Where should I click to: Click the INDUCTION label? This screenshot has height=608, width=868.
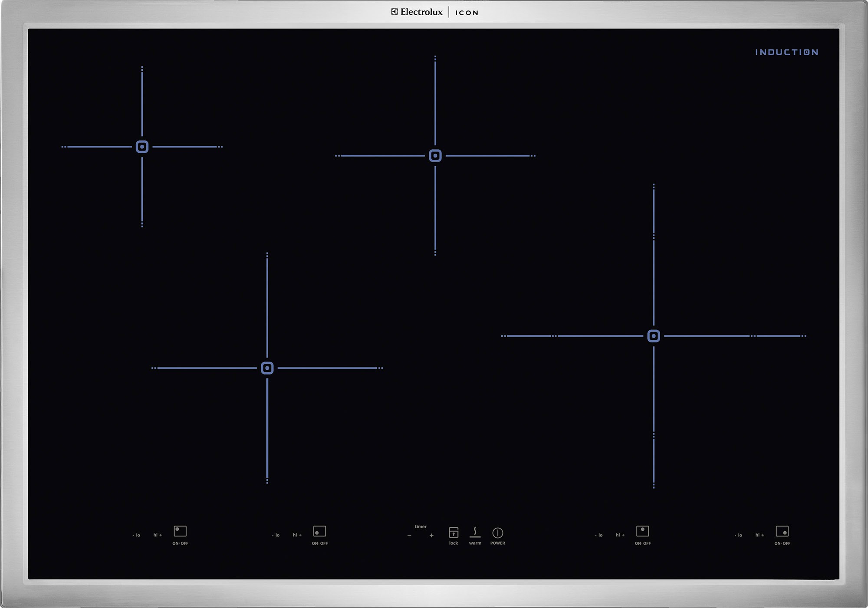pos(786,52)
